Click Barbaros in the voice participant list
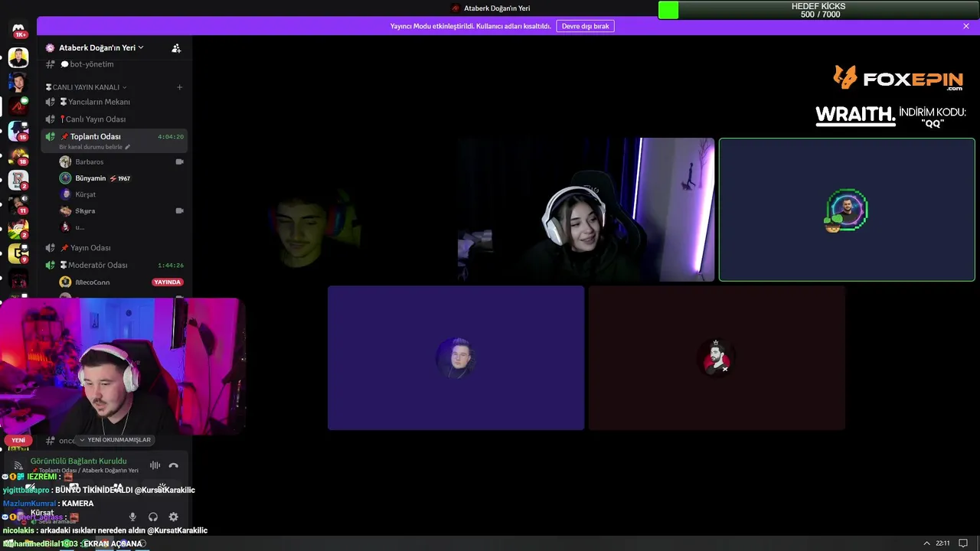This screenshot has width=980, height=551. tap(90, 162)
